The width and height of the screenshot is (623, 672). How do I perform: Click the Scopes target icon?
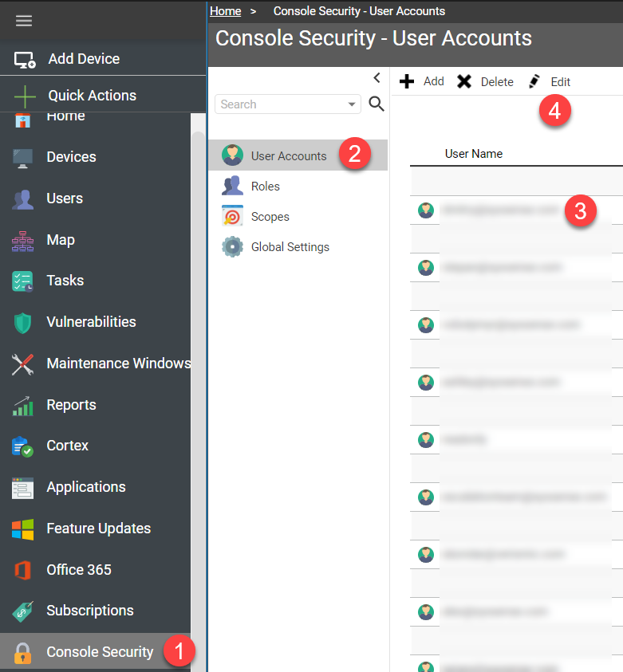coord(232,215)
